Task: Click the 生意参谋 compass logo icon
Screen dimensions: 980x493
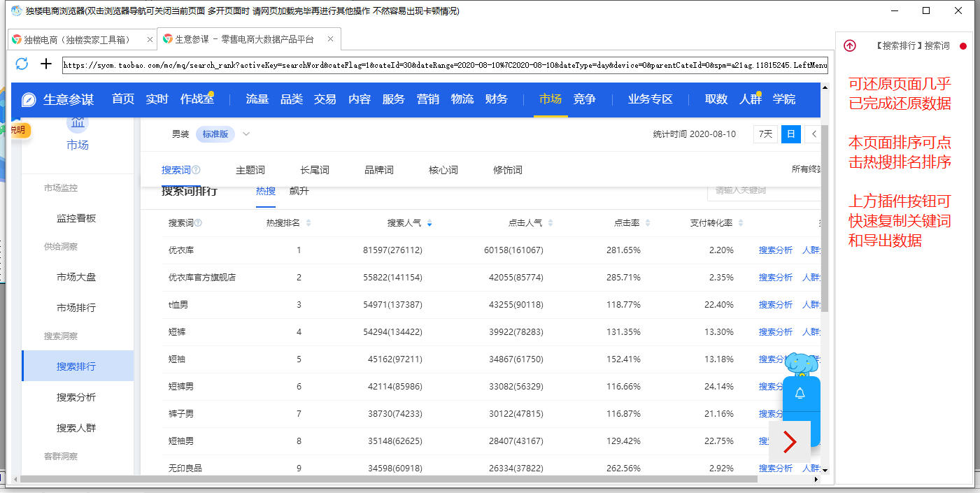Action: (x=29, y=99)
